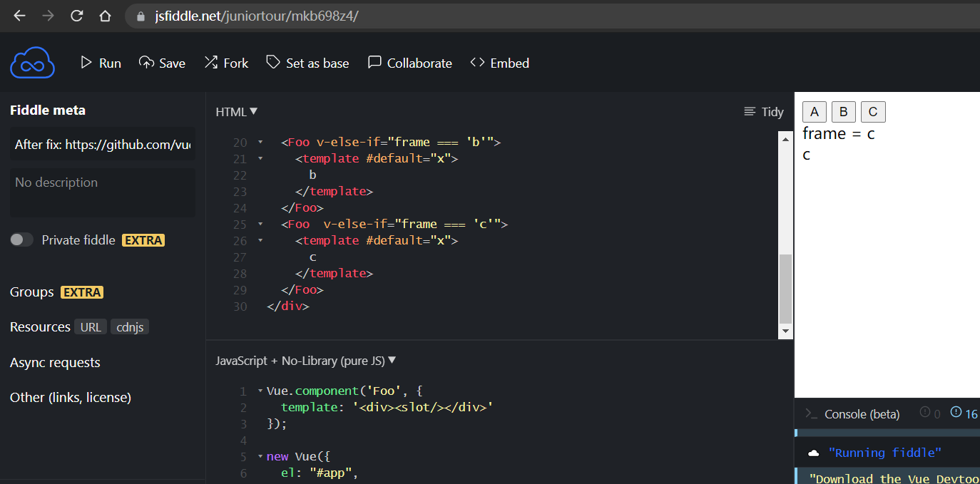
Task: Collapse code fold at HTML line 21
Action: point(260,159)
